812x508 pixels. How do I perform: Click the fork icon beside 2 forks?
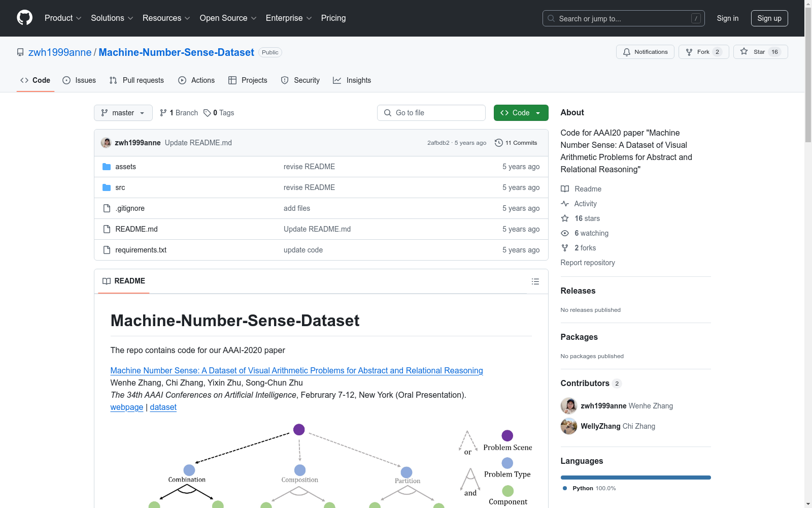[565, 248]
